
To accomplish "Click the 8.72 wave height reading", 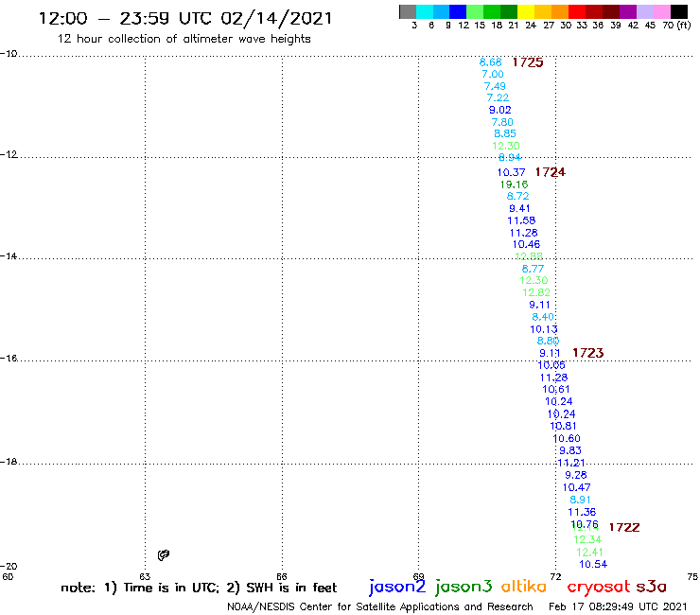I will coord(517,196).
